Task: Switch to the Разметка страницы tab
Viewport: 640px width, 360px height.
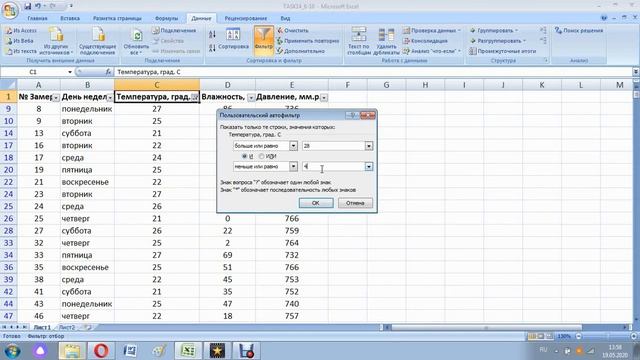Action: tap(117, 18)
